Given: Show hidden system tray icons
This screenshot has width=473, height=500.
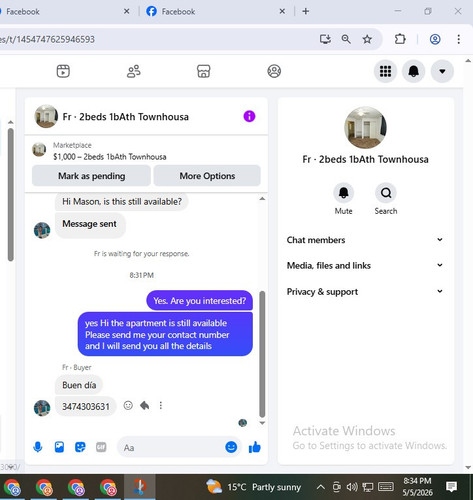Looking at the screenshot, I should [320, 487].
